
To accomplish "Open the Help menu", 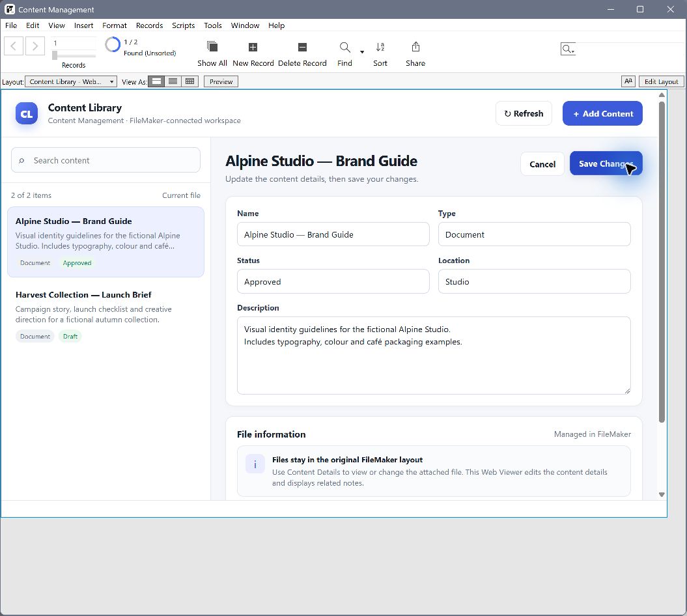I will point(277,25).
